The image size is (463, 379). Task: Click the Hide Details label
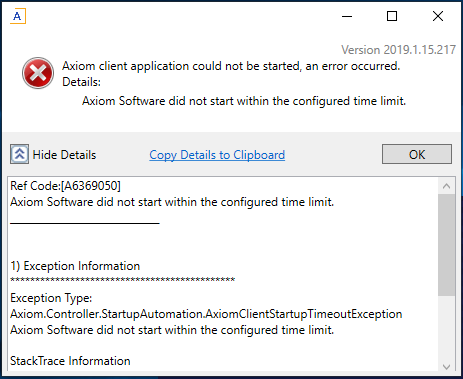64,155
